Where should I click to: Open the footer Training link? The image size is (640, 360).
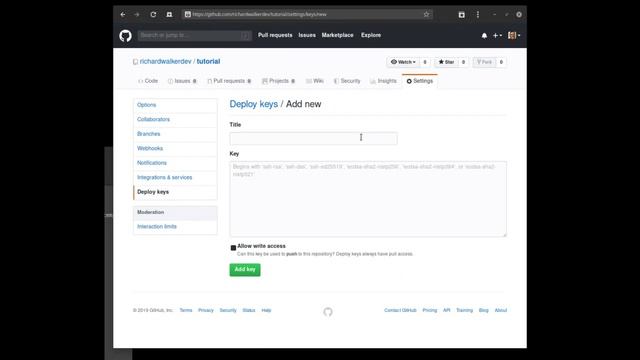point(464,310)
